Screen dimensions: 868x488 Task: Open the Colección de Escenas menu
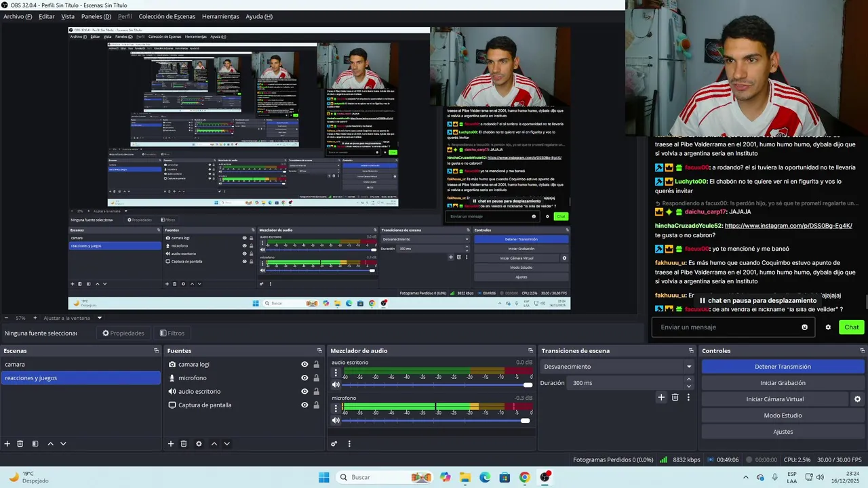167,16
